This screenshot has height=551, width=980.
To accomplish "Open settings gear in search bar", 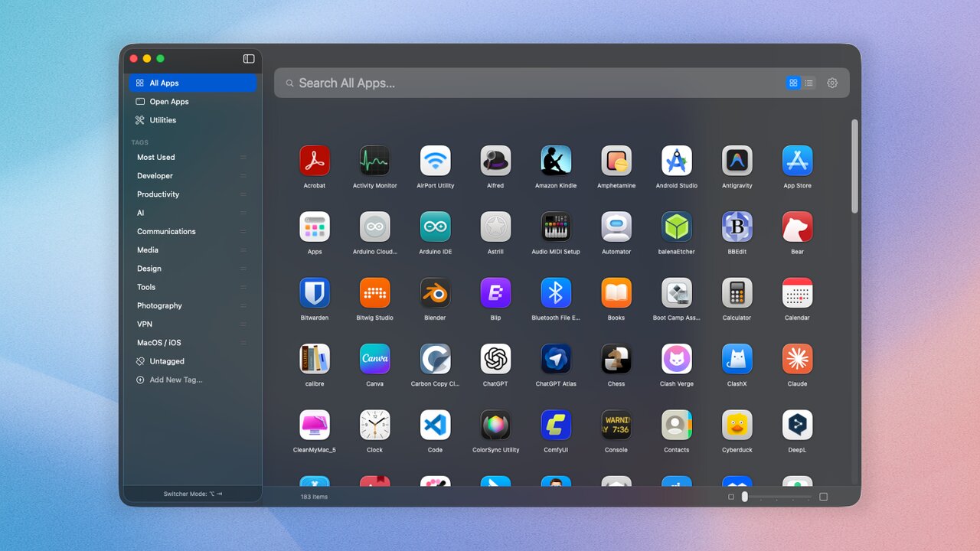I will (832, 83).
